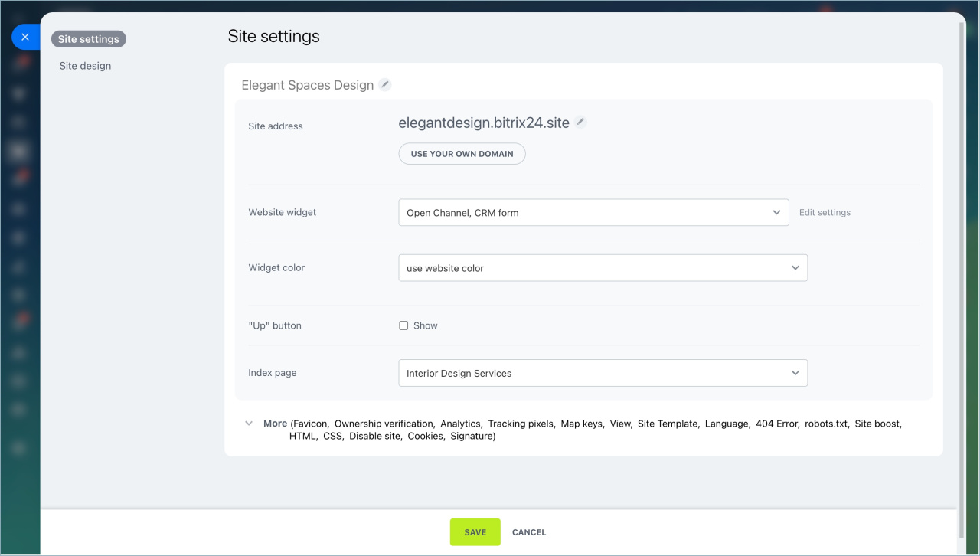Open the Widget color dropdown
The height and width of the screenshot is (556, 980).
603,268
